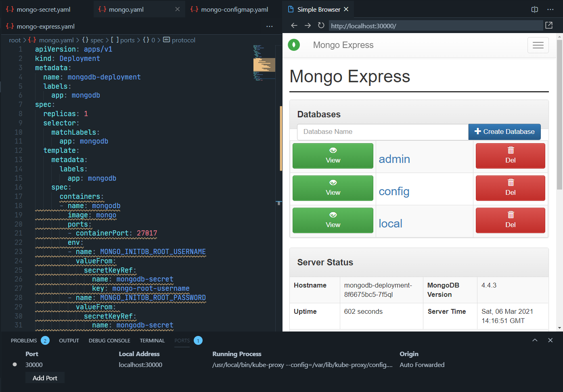Click the Add Port button
This screenshot has width=563, height=392.
pyautogui.click(x=45, y=378)
